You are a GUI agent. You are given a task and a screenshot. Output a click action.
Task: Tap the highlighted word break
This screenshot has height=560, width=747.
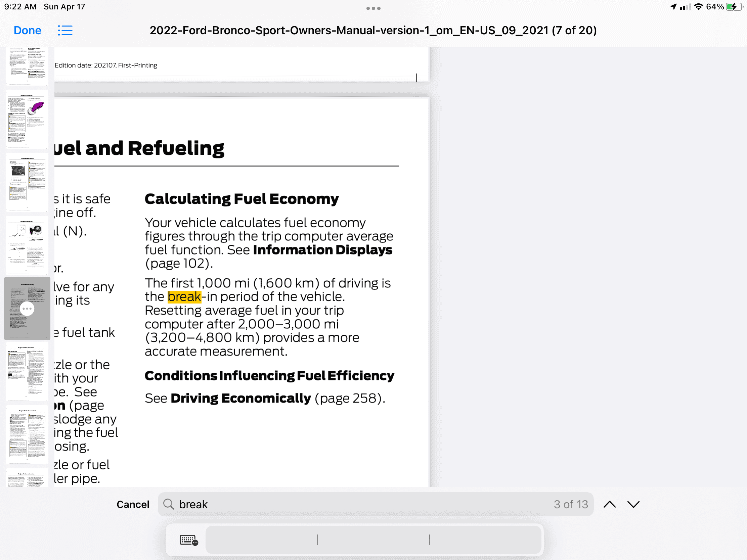coord(184,297)
